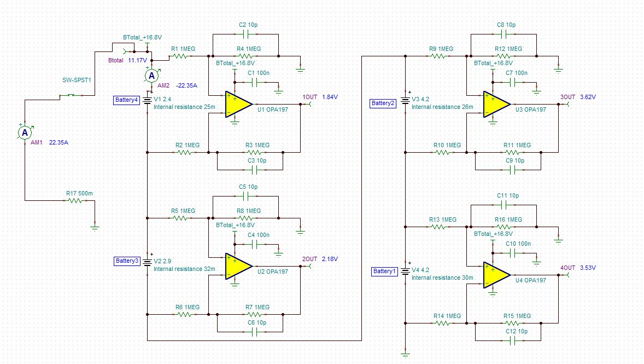This screenshot has width=644, height=364.
Task: Click the V1 2.4 battery symbol
Action: point(148,100)
